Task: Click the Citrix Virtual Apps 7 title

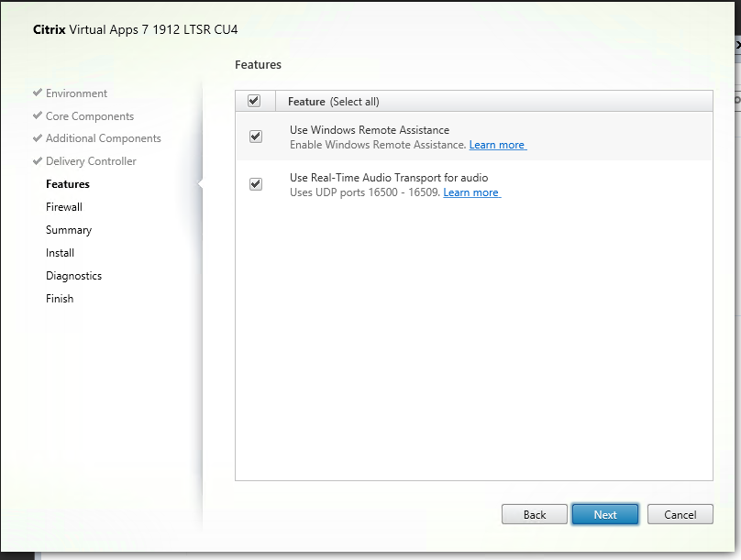Action: 135,29
